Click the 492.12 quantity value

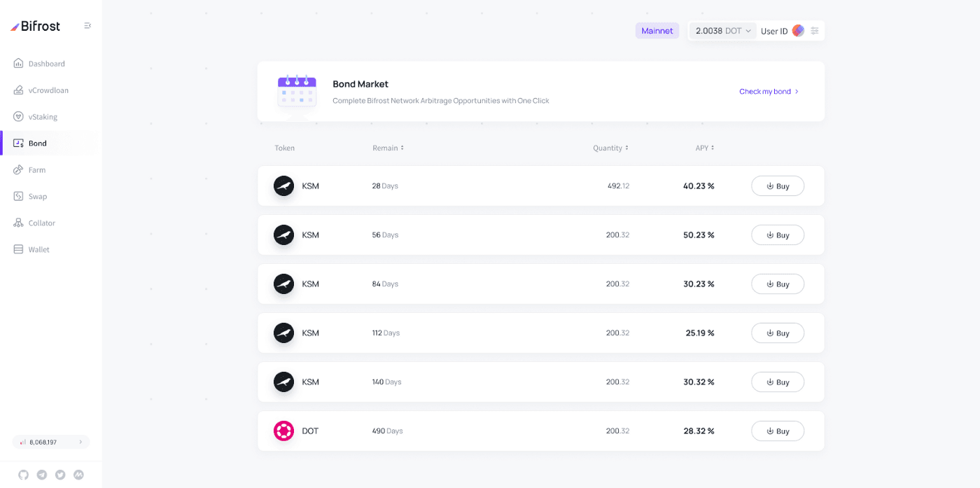point(618,186)
